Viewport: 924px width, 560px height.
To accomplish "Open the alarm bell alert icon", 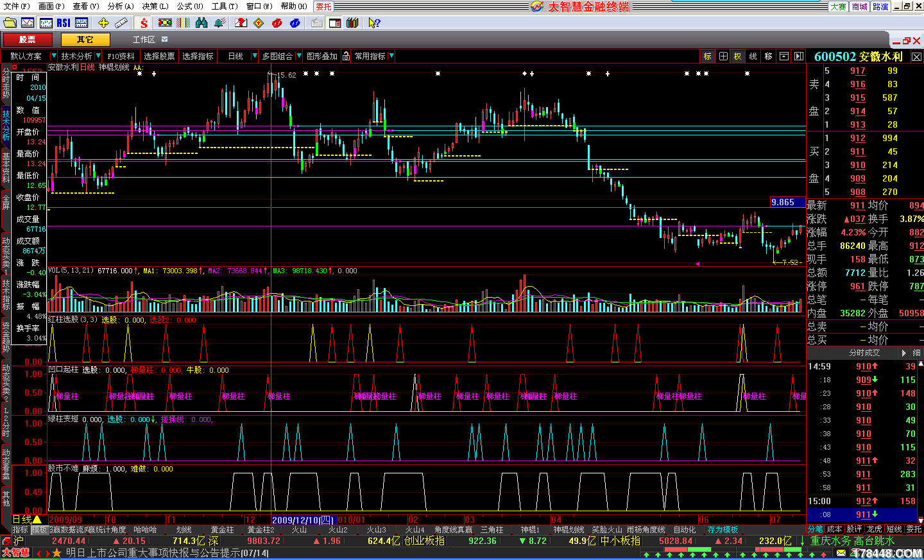I will coord(219,22).
